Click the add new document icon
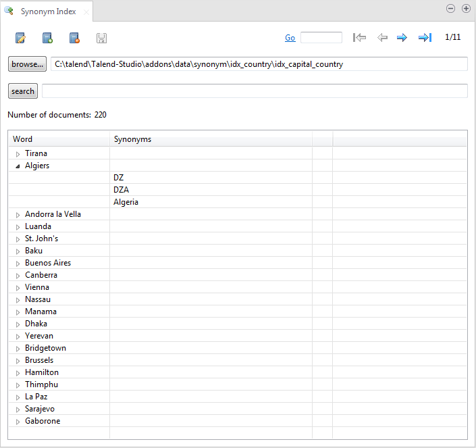Screen dimensions: 476x448 point(47,38)
